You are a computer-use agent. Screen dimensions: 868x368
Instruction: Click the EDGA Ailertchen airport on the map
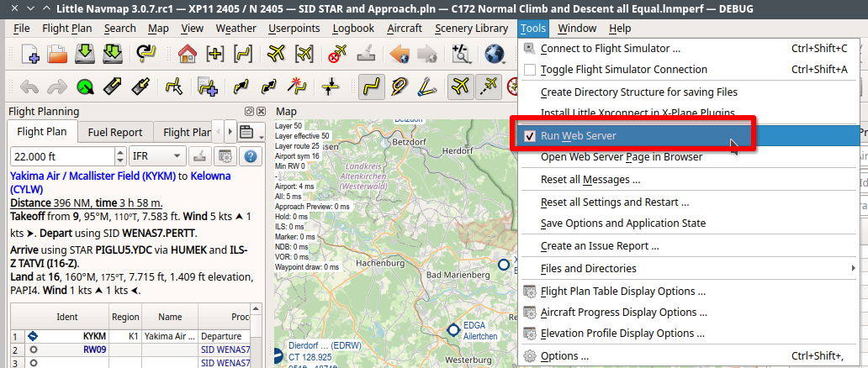coord(454,330)
